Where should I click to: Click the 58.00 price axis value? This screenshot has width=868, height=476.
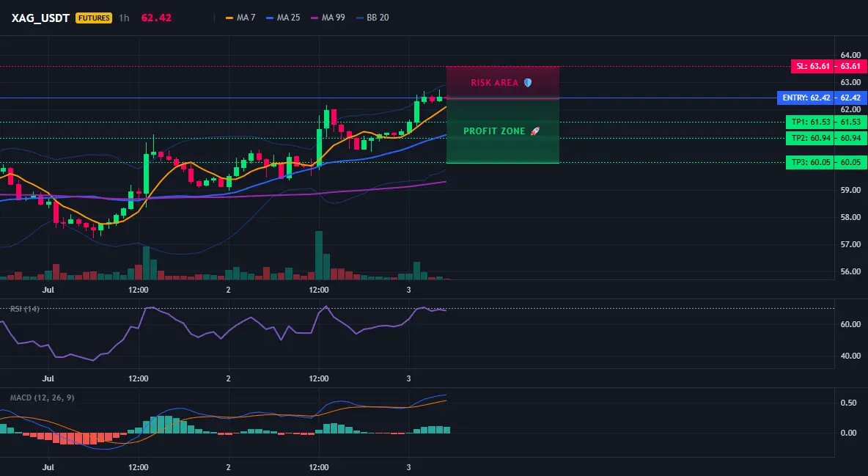[x=850, y=217]
